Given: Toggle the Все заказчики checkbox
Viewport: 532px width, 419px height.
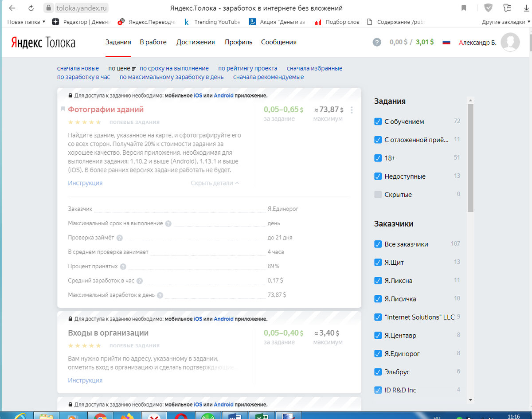Looking at the screenshot, I should pyautogui.click(x=378, y=244).
